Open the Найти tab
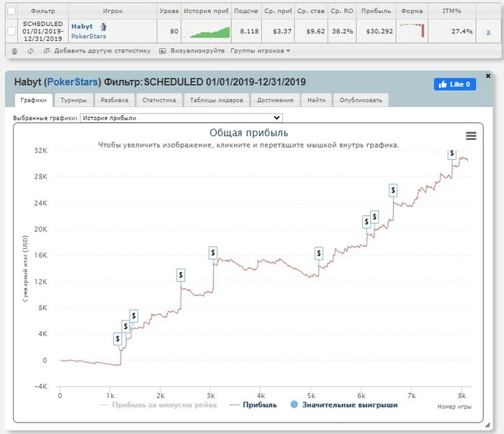Image resolution: width=504 pixels, height=434 pixels. (316, 100)
